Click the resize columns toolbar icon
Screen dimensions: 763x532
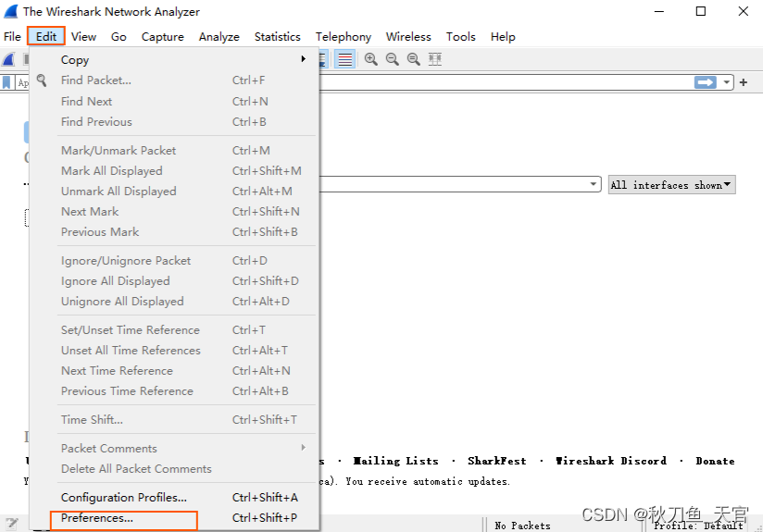pyautogui.click(x=435, y=59)
